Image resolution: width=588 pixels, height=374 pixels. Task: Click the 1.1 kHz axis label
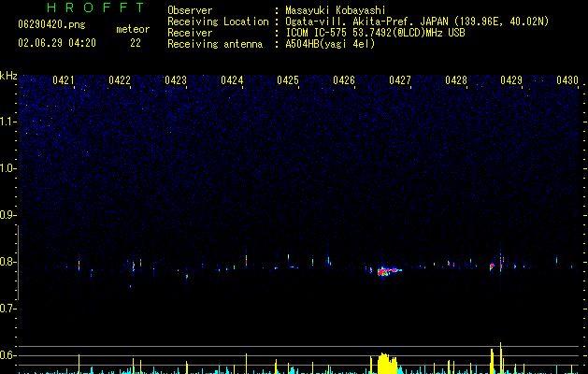pyautogui.click(x=7, y=122)
